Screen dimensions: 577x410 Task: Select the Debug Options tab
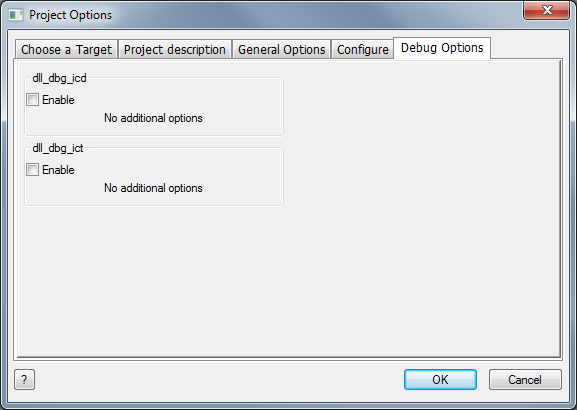point(442,48)
